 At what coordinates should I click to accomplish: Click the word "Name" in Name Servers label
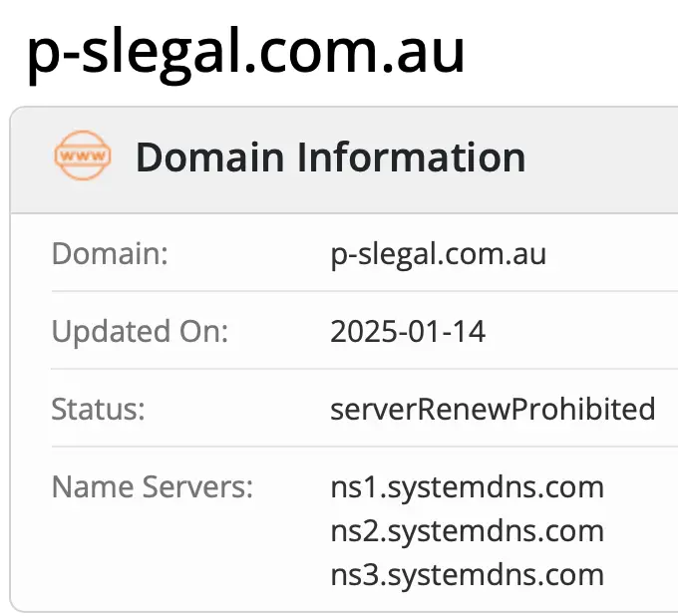point(88,487)
